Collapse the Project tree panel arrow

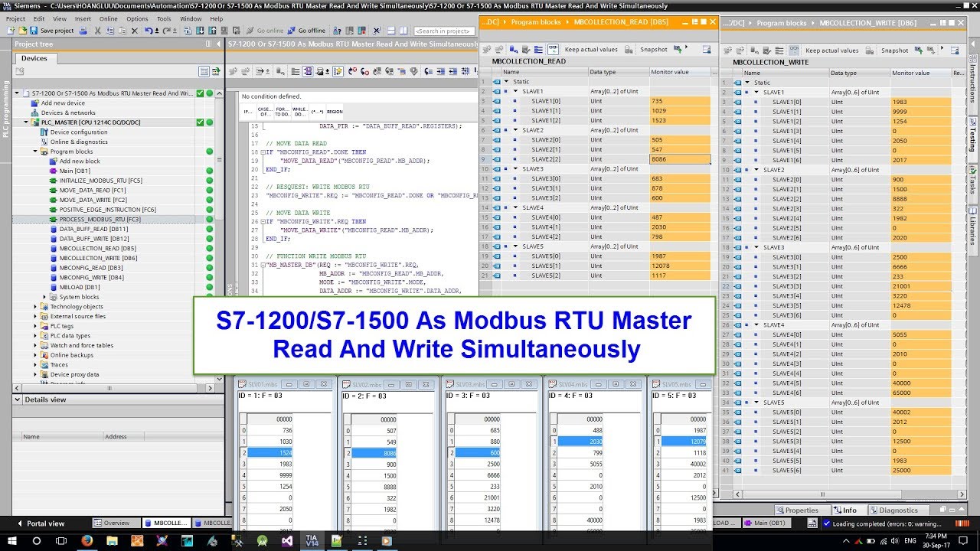217,44
